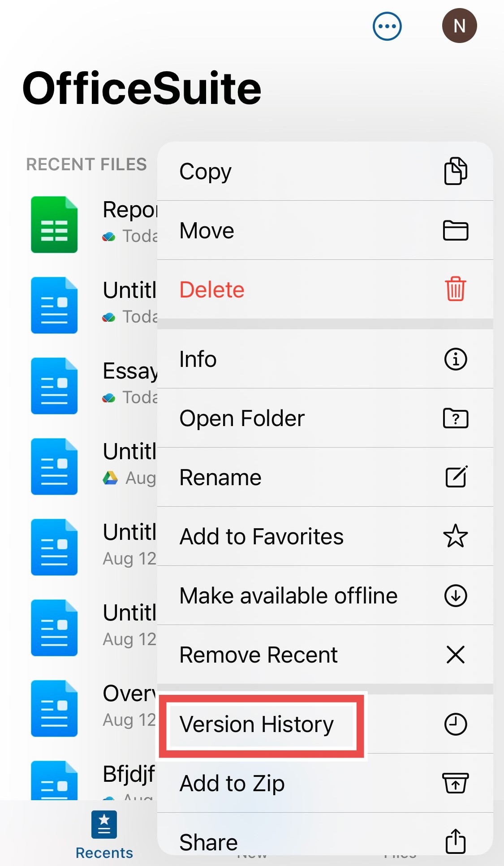
Task: Tap the Info circle icon
Action: [x=456, y=359]
